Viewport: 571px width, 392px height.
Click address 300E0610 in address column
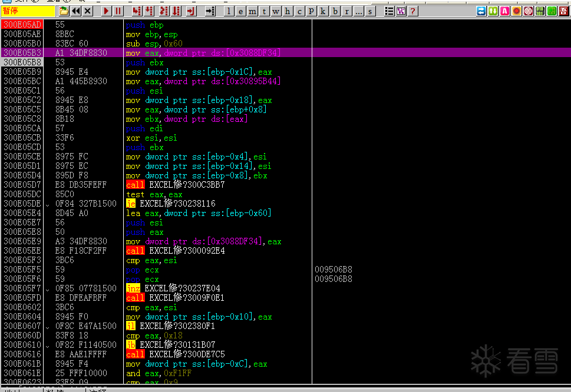(22, 345)
